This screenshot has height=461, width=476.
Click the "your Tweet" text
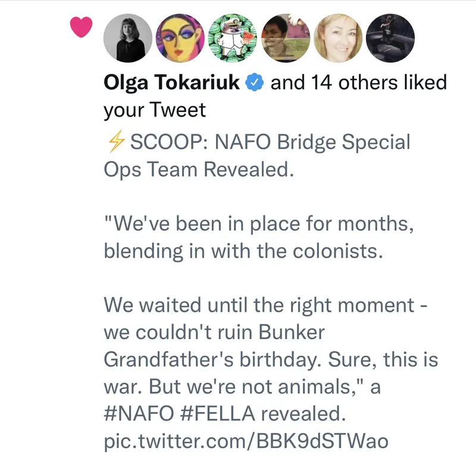155,109
